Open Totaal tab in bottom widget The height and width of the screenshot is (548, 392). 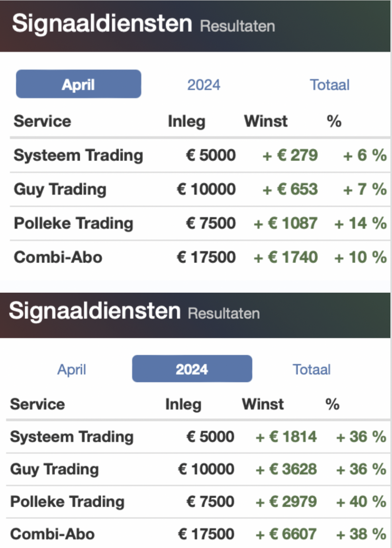click(312, 370)
